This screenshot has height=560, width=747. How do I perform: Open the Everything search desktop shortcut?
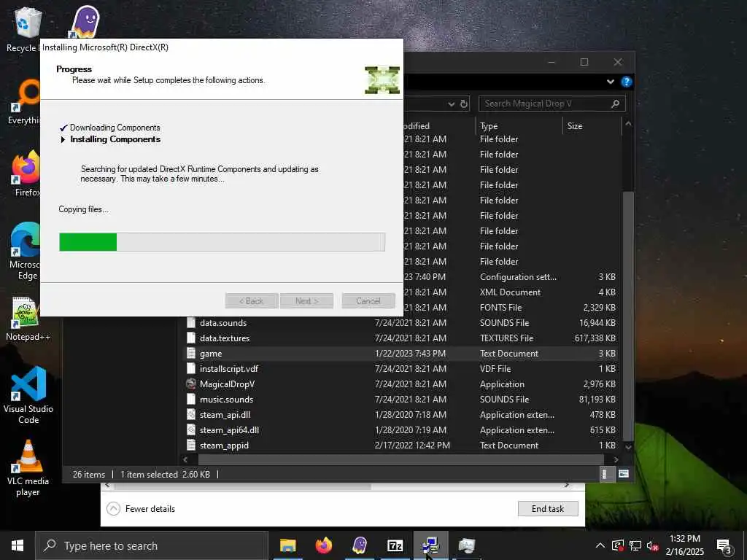(24, 102)
